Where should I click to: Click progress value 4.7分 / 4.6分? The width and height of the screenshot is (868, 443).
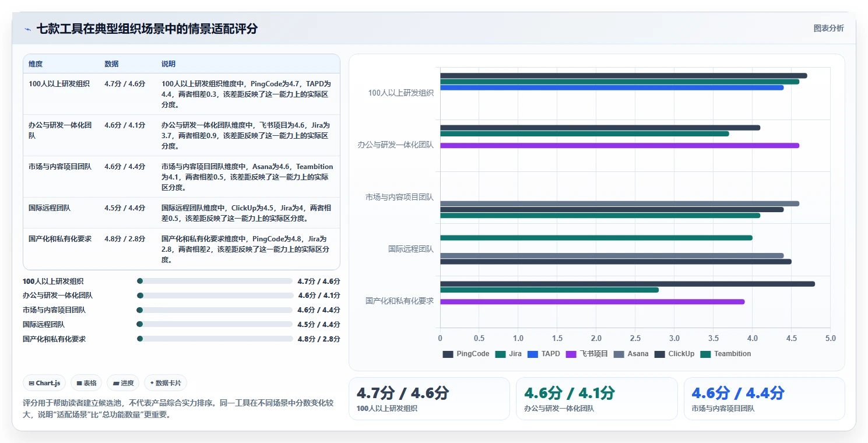pyautogui.click(x=319, y=281)
